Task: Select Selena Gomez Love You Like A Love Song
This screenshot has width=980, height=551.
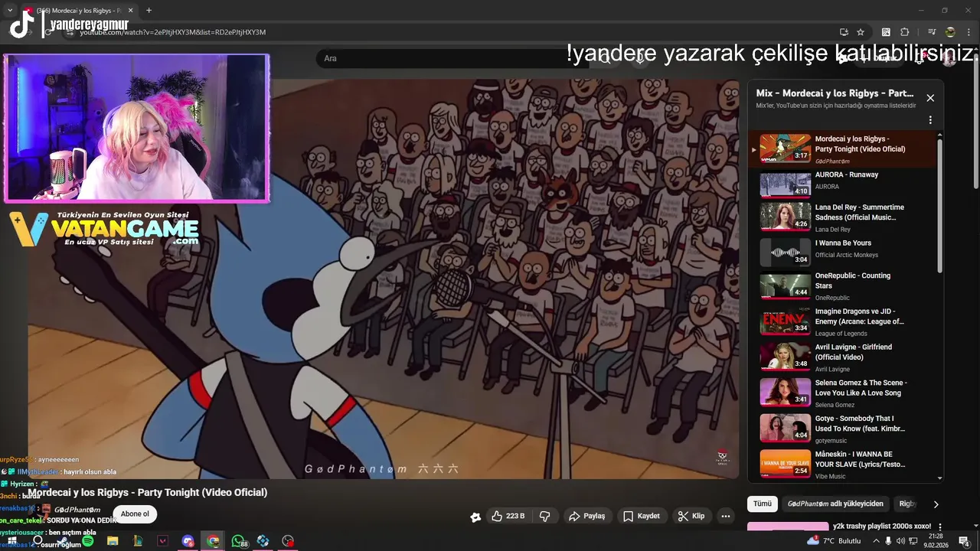Action: point(842,393)
